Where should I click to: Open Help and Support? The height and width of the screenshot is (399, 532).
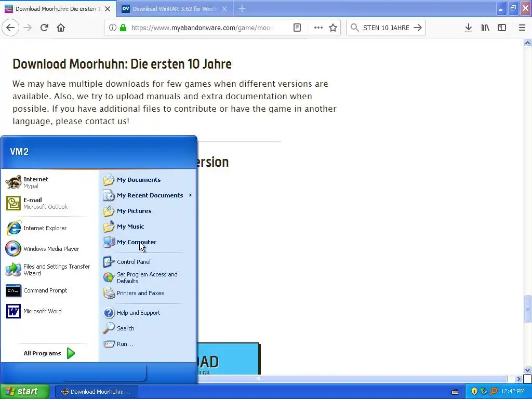click(x=148, y=312)
